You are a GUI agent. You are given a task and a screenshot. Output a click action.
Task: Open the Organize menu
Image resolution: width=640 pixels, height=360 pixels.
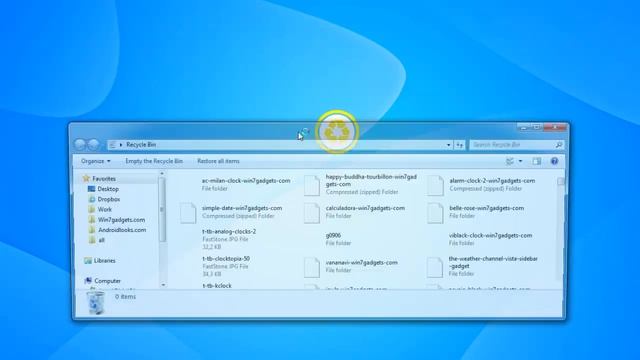pos(96,161)
